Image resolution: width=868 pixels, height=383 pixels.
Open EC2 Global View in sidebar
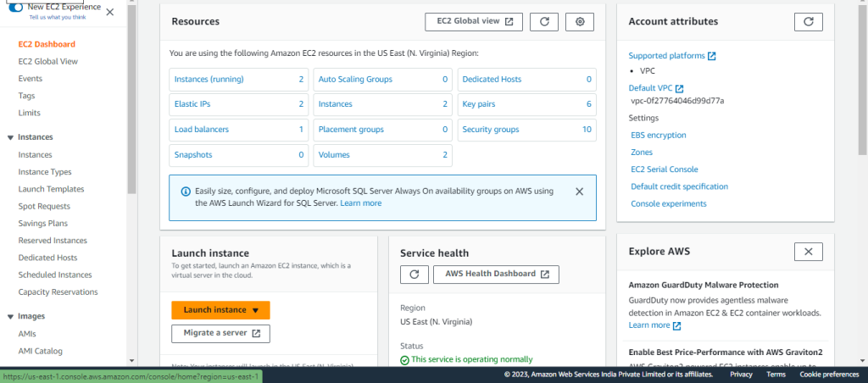(48, 62)
